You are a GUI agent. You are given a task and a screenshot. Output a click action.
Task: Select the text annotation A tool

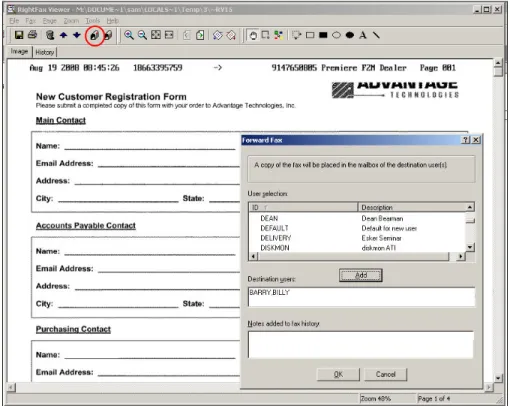click(363, 35)
